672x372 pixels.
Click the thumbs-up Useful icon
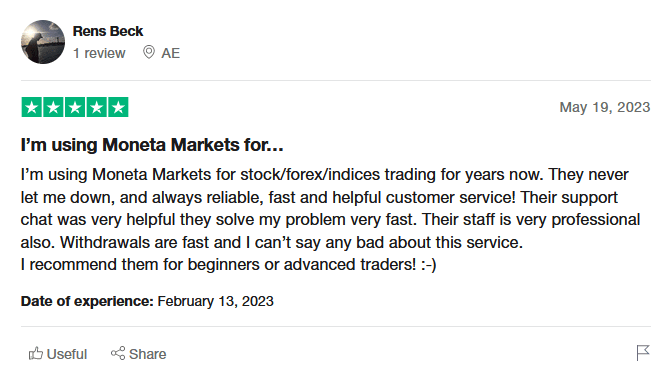click(x=36, y=354)
